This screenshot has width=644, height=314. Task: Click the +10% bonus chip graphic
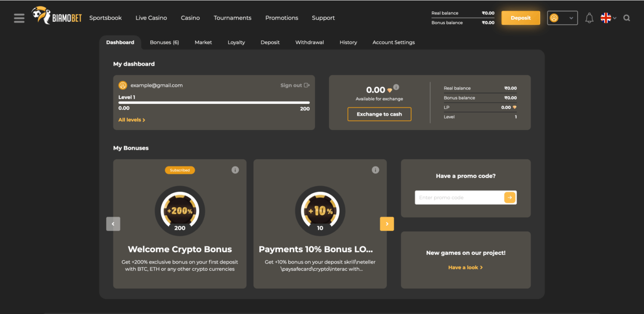[320, 211]
